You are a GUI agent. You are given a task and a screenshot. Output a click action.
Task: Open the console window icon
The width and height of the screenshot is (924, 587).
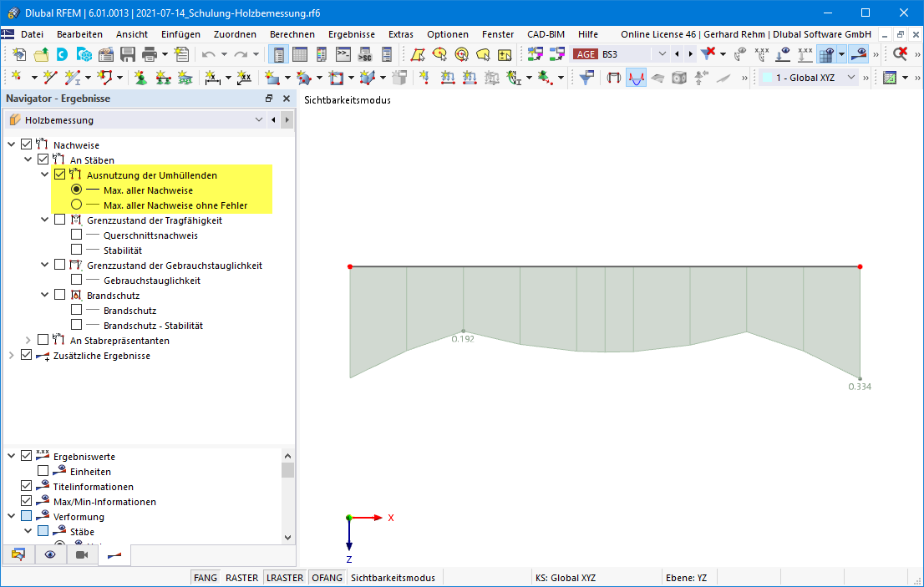[343, 55]
